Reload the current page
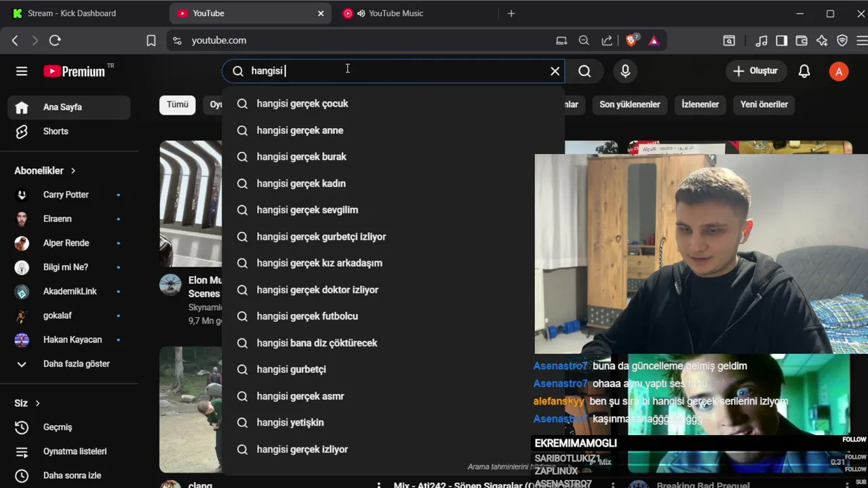 55,41
